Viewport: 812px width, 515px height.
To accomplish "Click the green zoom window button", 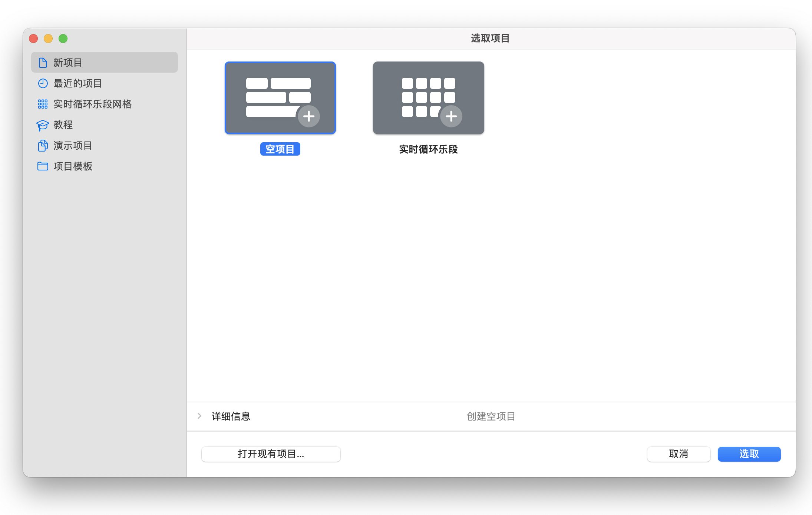I will (x=63, y=39).
